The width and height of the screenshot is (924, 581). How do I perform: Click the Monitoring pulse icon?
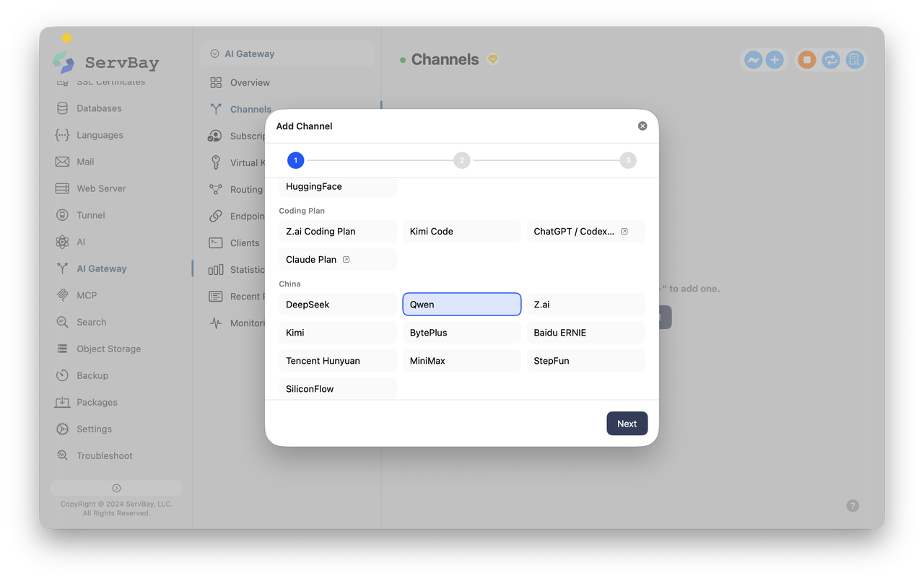point(216,323)
